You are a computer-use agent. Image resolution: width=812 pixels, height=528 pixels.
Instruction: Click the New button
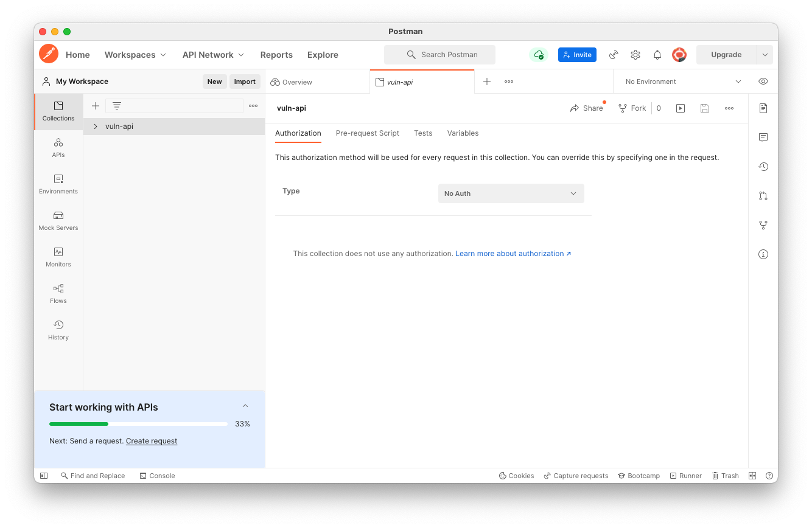point(215,82)
